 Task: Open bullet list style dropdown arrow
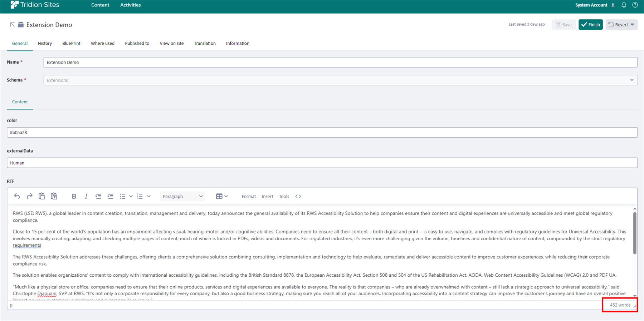[x=131, y=196]
